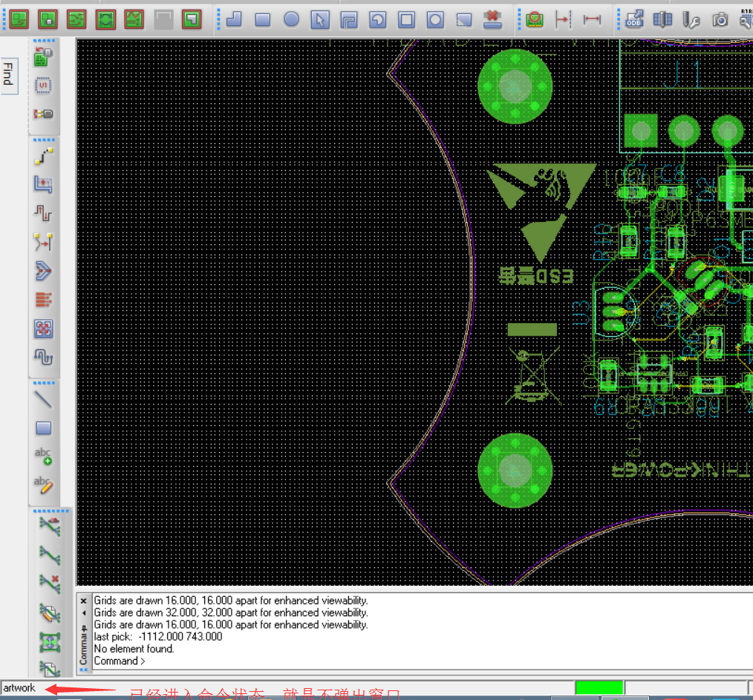Click the delete flow icon with red X
This screenshot has width=753, height=700.
pyautogui.click(x=50, y=584)
